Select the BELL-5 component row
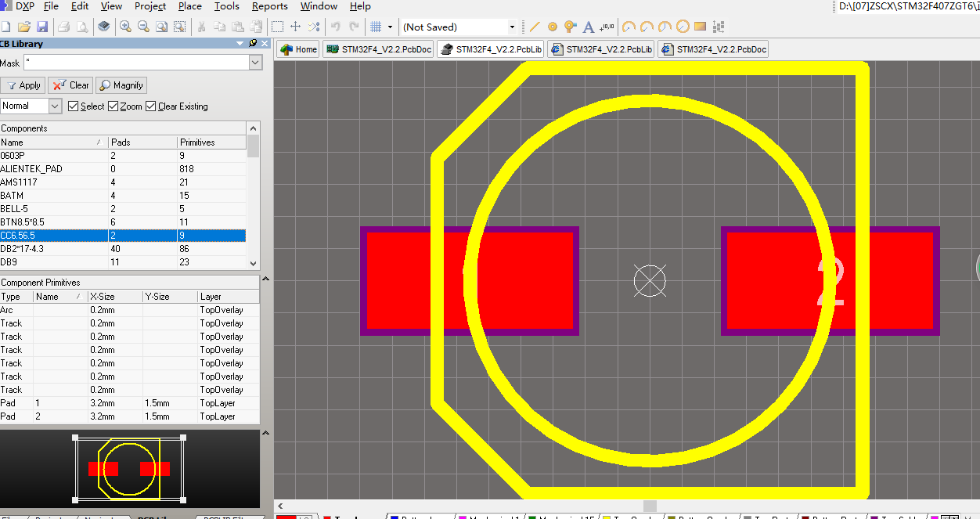 coord(123,209)
